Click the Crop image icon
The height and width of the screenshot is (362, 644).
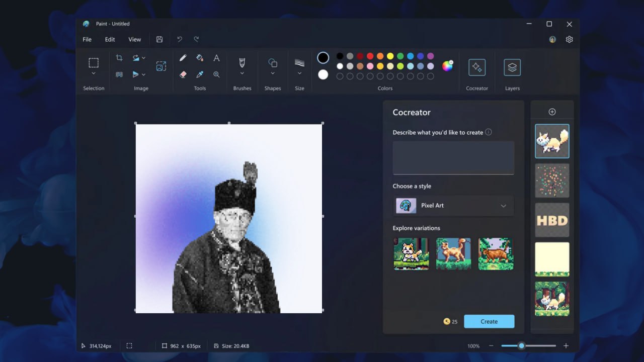coord(119,58)
